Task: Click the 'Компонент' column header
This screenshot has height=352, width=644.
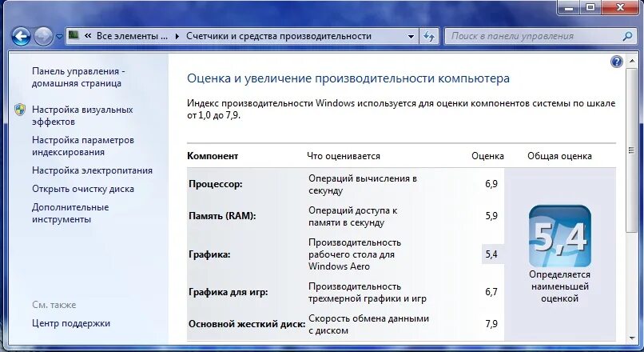Action: (x=213, y=156)
